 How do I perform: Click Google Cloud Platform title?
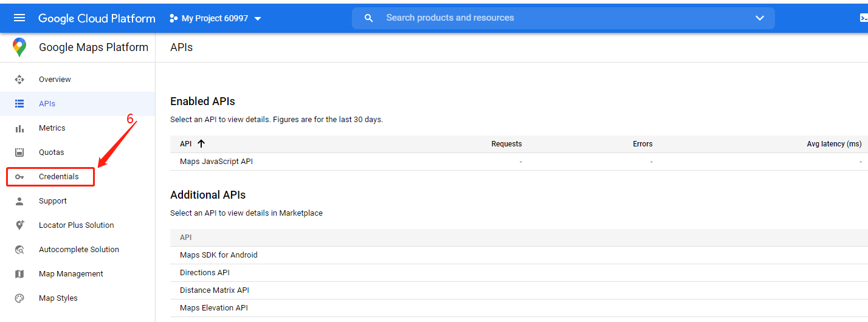click(x=97, y=18)
